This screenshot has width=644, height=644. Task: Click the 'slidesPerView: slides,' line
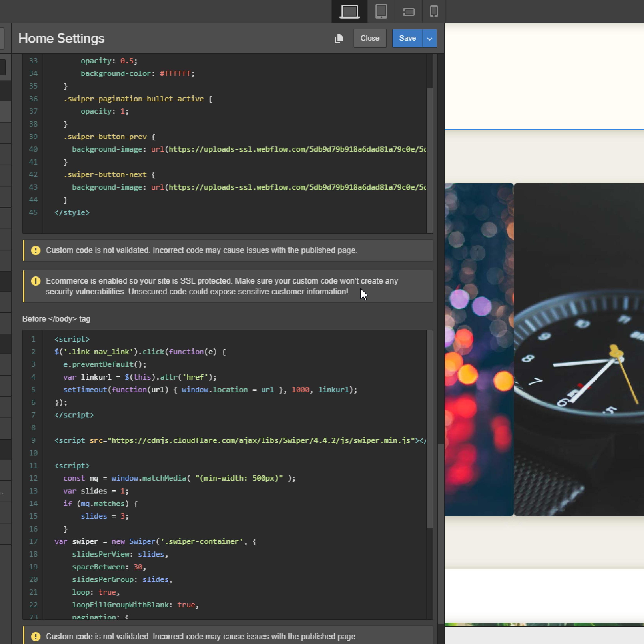[x=120, y=554]
